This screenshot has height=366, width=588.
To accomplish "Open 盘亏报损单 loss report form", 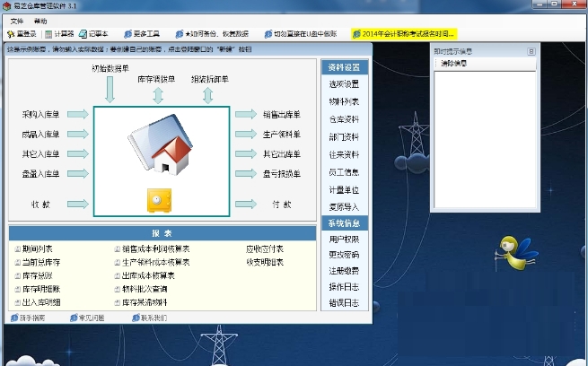I will pos(282,174).
